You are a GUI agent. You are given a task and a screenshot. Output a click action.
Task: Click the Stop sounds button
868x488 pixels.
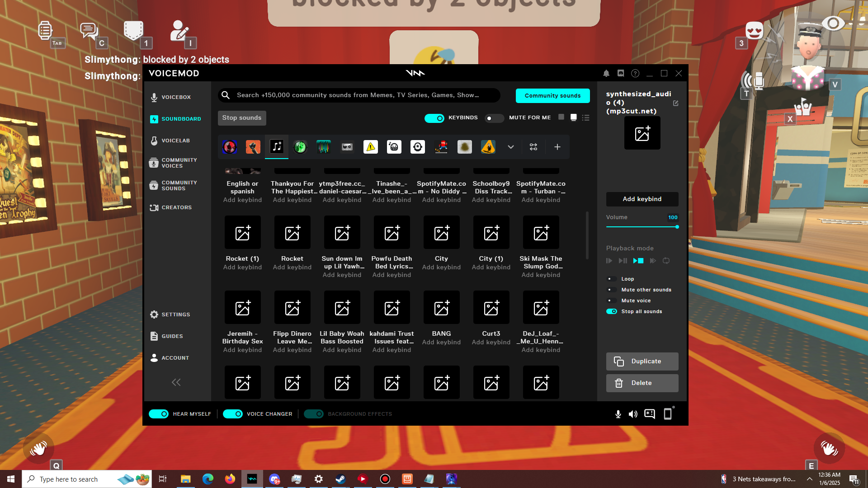pyautogui.click(x=242, y=118)
